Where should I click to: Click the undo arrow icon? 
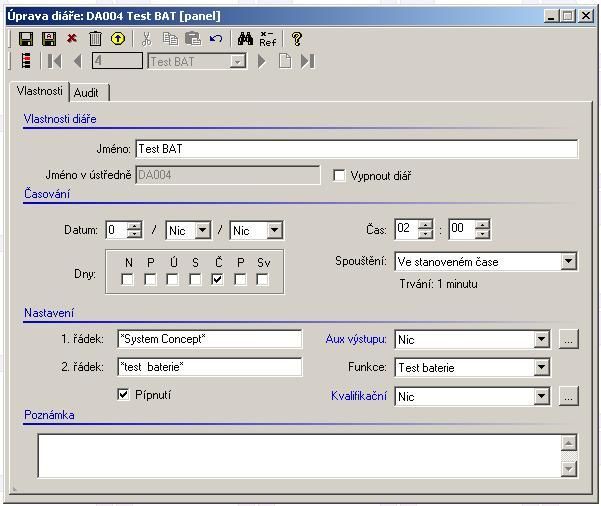point(216,39)
